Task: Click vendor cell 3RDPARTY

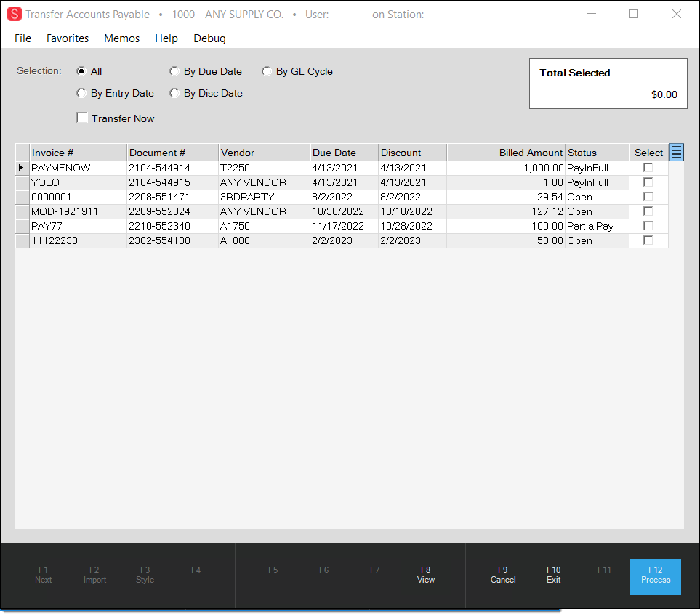Action: pos(265,197)
